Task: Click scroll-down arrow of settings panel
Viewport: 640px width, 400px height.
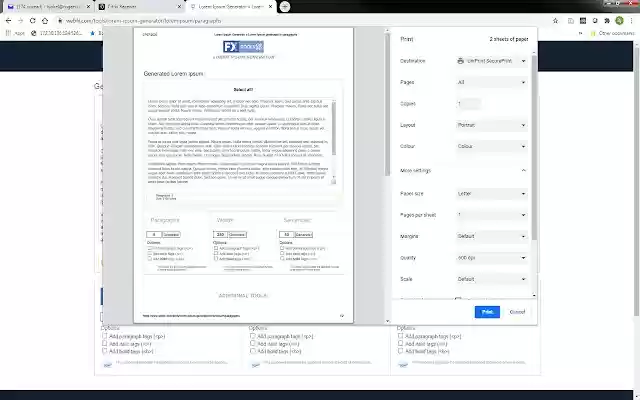Action: pos(534,295)
